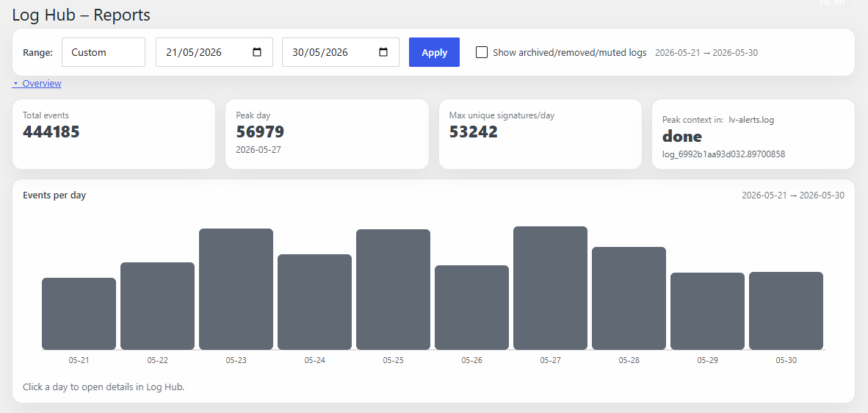Collapse the Overview section
This screenshot has height=413, width=868.
click(37, 84)
